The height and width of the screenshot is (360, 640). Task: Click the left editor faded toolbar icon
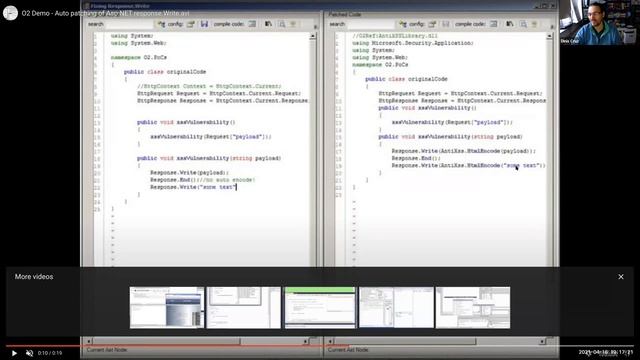[293, 24]
